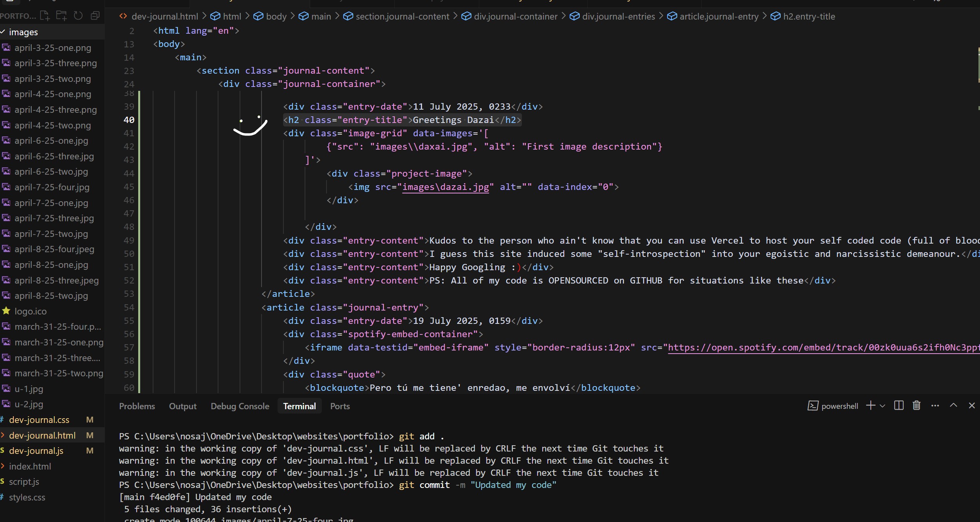
Task: Click the powershell terminal label
Action: tap(839, 406)
